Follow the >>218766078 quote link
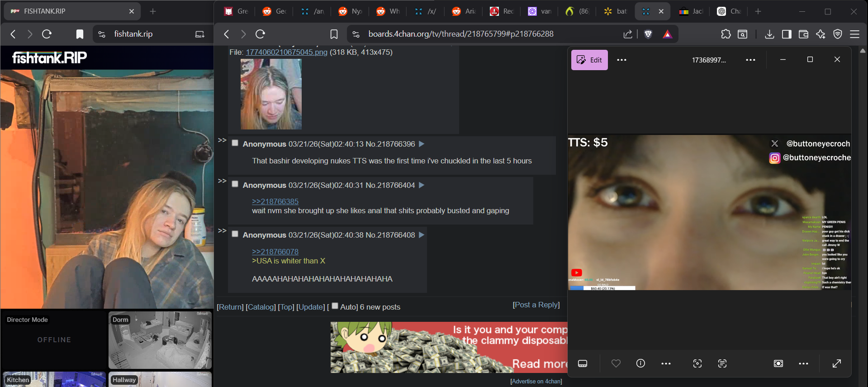Viewport: 868px width, 387px height. (x=275, y=252)
